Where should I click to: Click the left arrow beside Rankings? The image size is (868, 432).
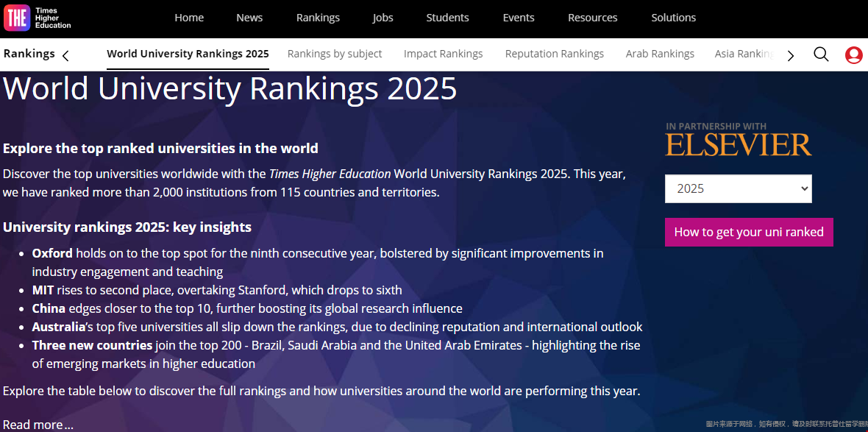coord(66,55)
